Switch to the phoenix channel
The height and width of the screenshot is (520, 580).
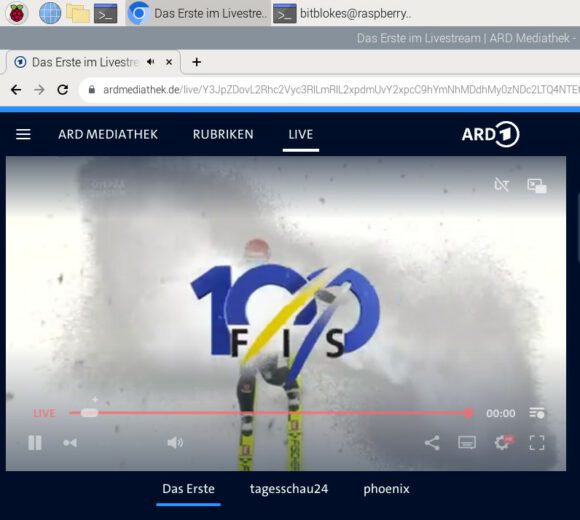point(386,489)
